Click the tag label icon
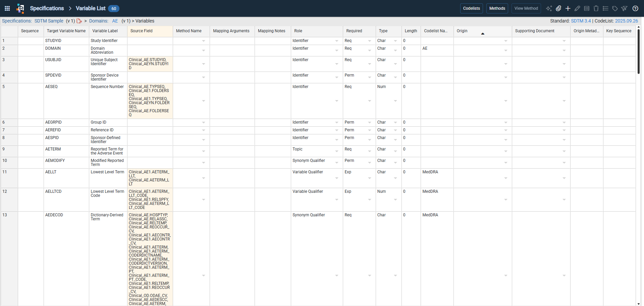The width and height of the screenshot is (644, 306). pyautogui.click(x=615, y=8)
